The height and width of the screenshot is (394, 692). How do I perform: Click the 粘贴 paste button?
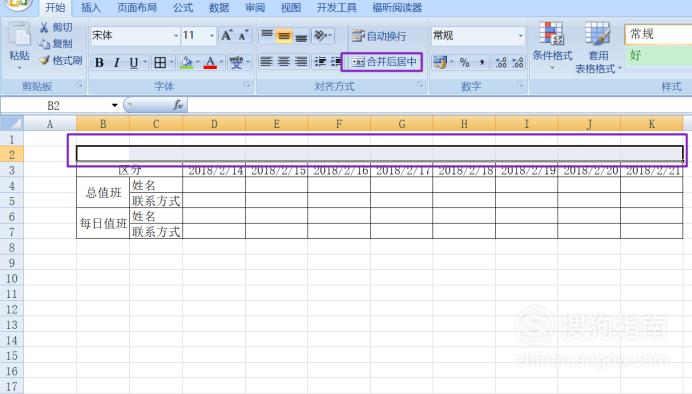pyautogui.click(x=19, y=44)
